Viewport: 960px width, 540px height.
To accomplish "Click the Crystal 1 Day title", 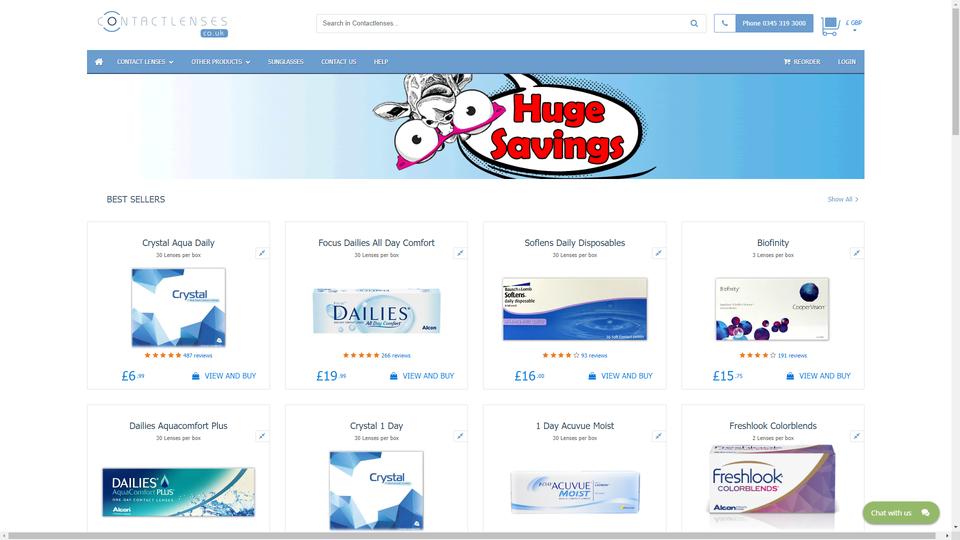I will point(377,426).
